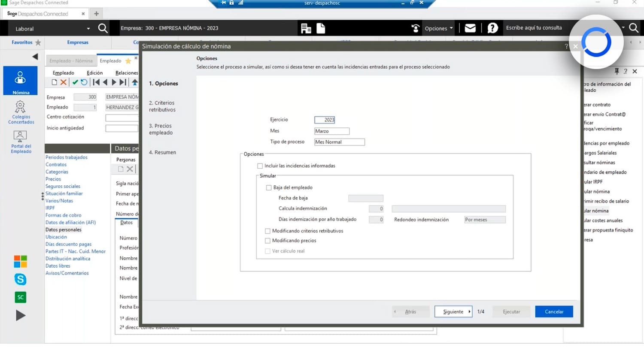This screenshot has width=644, height=356.
Task: Open the Opciones dropdown in top bar
Action: (x=438, y=28)
